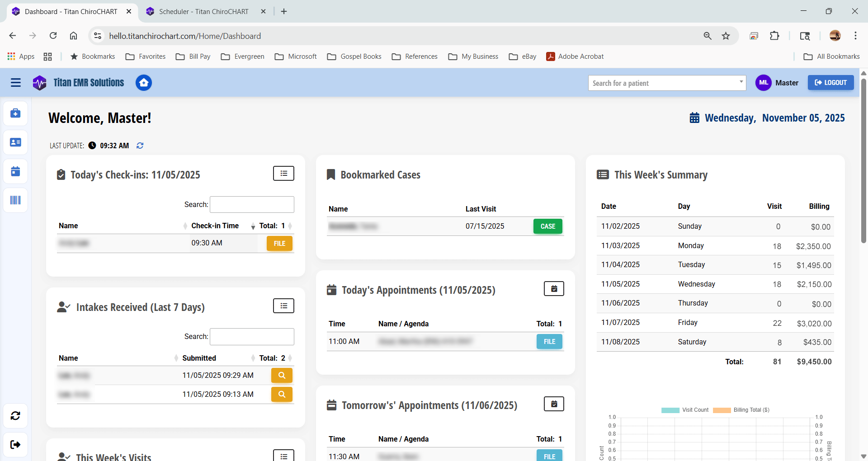The height and width of the screenshot is (461, 868).
Task: Open Today's Check-ins list view icon
Action: [283, 173]
